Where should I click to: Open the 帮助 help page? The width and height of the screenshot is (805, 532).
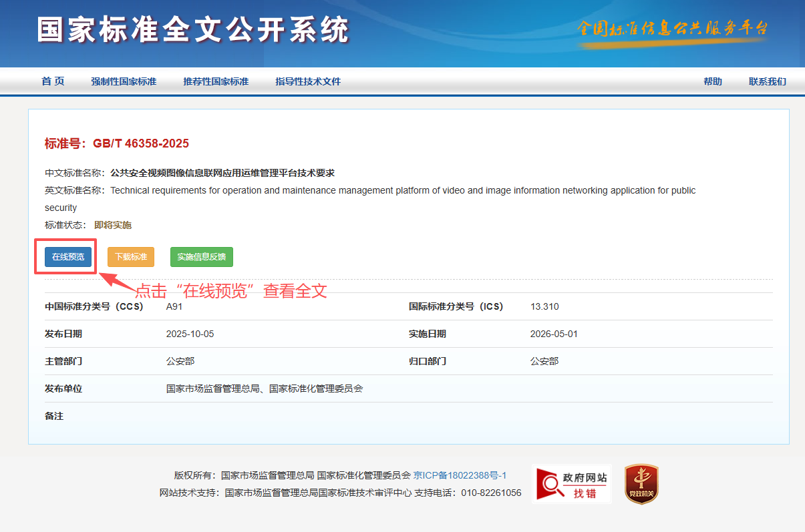coord(712,81)
